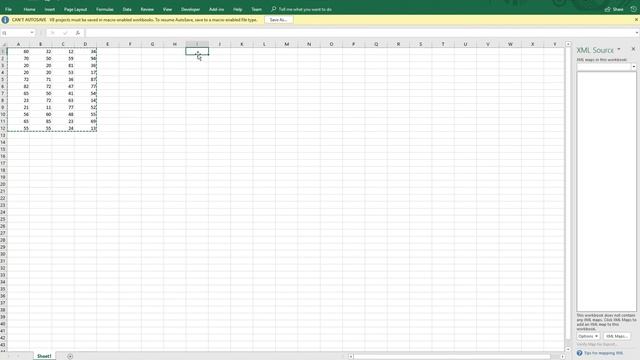Select selected cell I1
The height and width of the screenshot is (360, 640).
pos(197,51)
